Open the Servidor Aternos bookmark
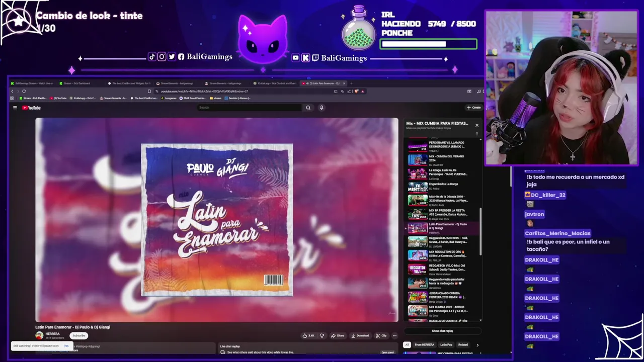The width and height of the screenshot is (644, 362). [x=238, y=98]
